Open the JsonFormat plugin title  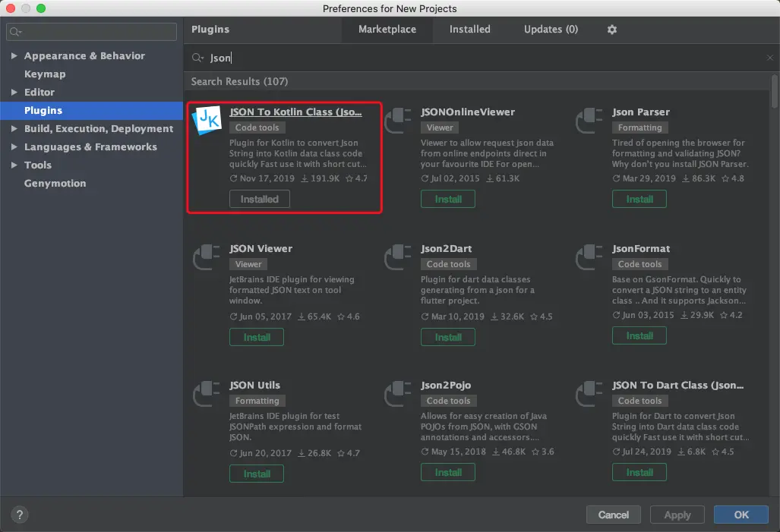641,249
